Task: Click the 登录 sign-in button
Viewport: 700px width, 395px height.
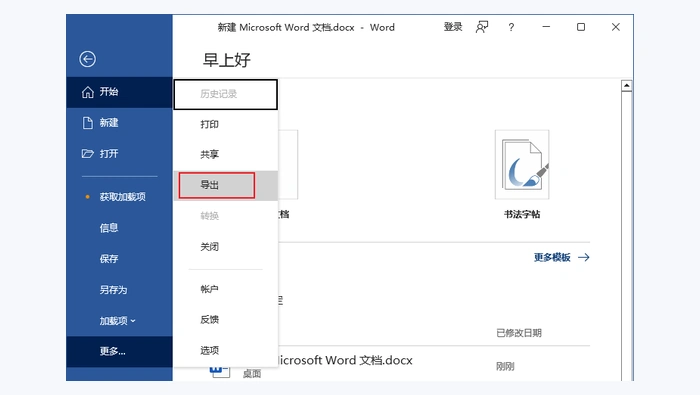Action: coord(453,27)
